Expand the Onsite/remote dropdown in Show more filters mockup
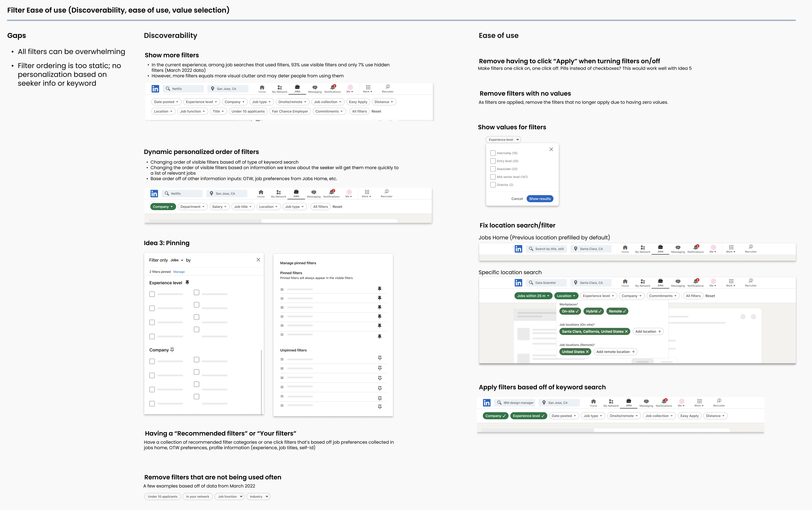Viewport: 812px width, 510px height. [292, 102]
